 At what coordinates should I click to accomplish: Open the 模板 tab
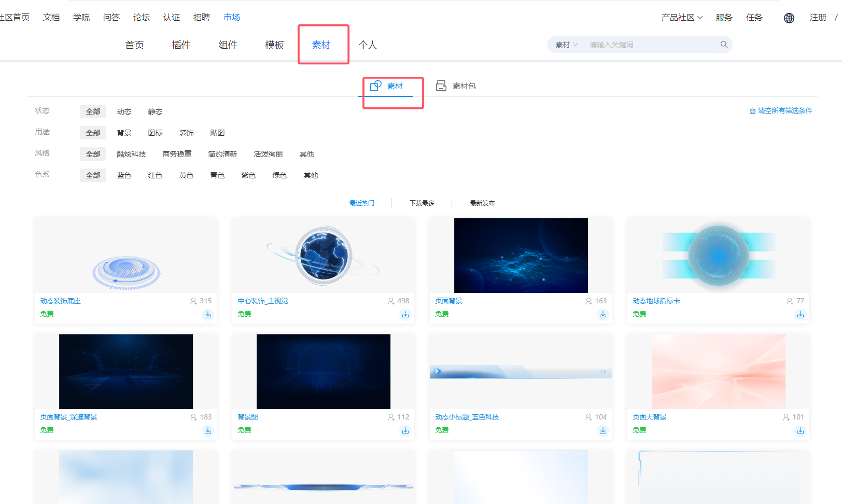point(274,45)
